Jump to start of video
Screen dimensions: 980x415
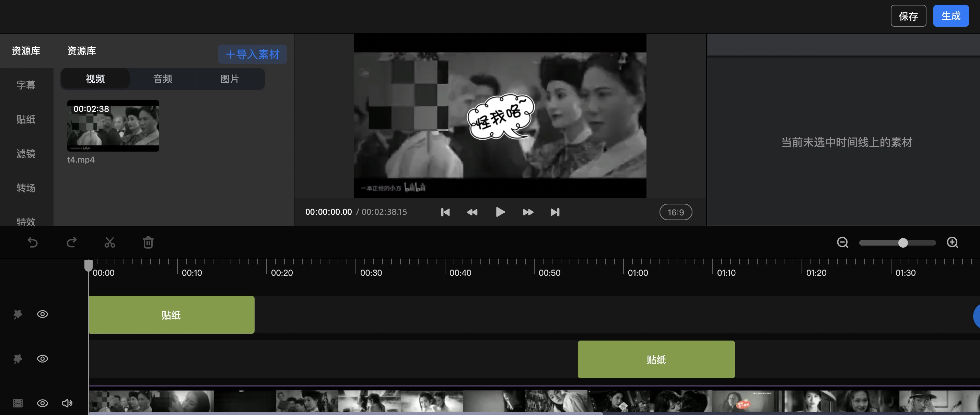coord(445,212)
